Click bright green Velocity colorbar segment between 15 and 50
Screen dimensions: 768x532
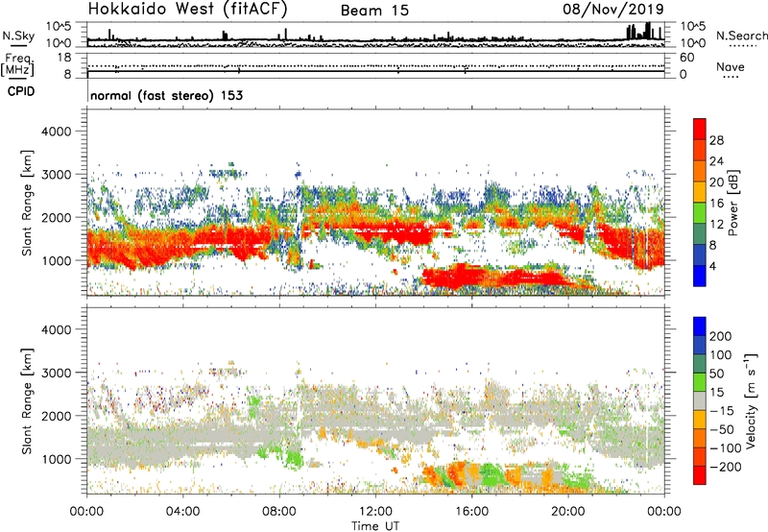(x=700, y=382)
